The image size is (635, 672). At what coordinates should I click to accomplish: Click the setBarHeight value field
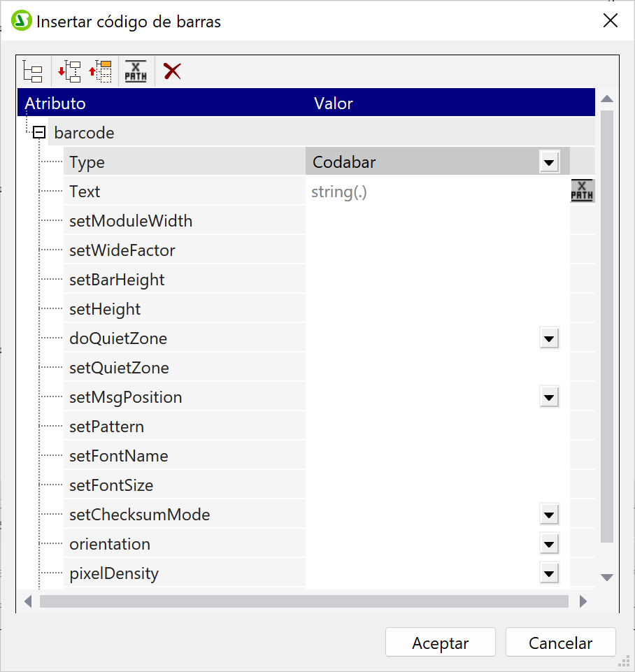click(438, 280)
